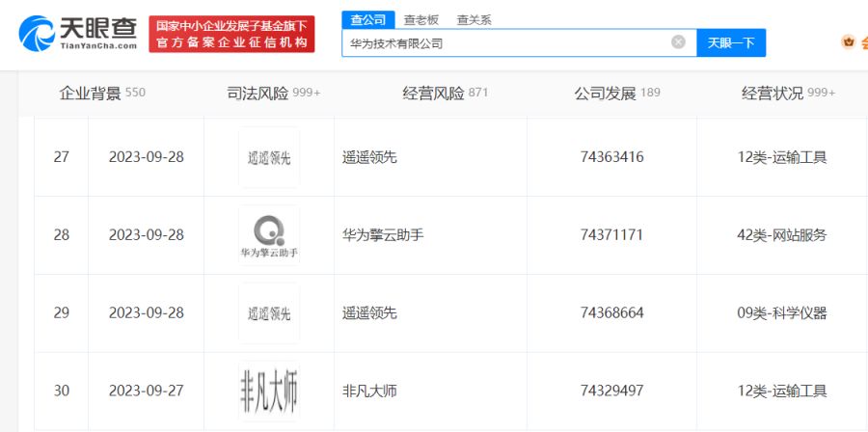Open the 经营风险 section tab
868x432 pixels.
445,94
